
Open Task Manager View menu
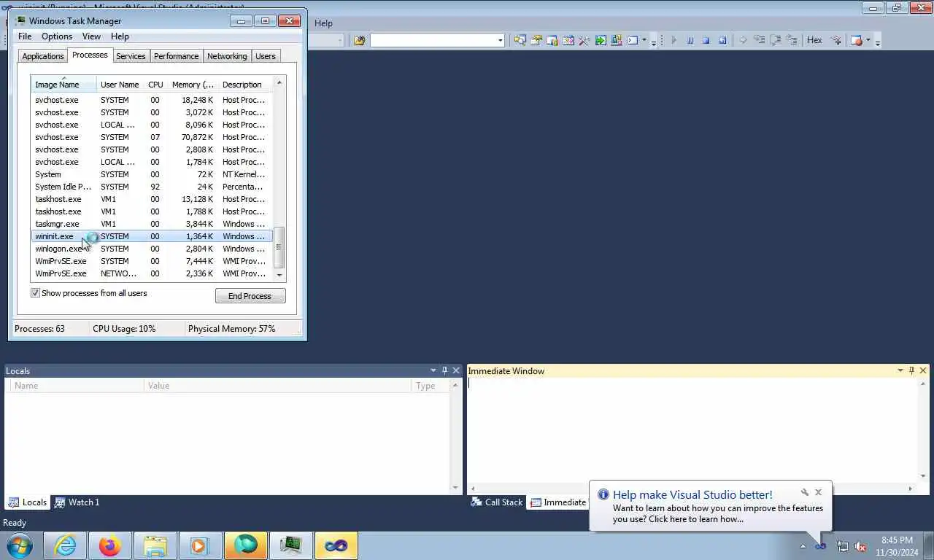91,36
